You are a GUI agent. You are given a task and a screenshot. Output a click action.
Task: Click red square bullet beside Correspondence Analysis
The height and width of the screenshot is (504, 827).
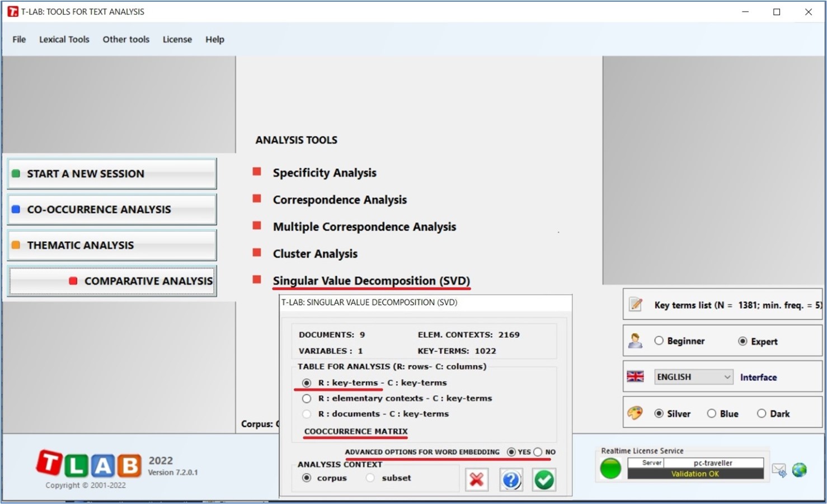click(x=257, y=199)
